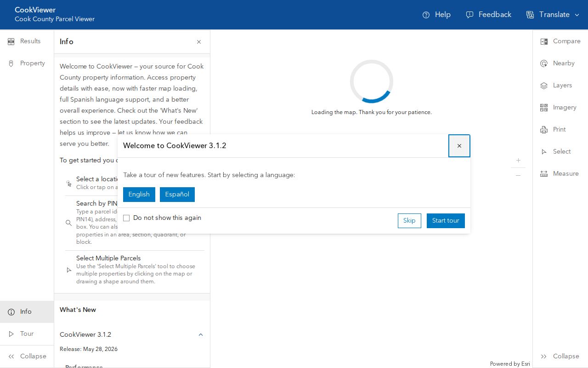Close the Info panel

point(199,42)
